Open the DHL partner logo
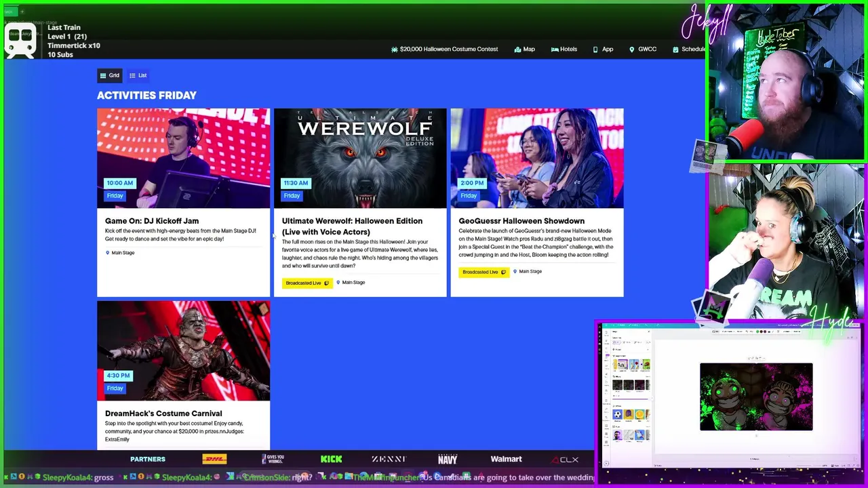This screenshot has height=488, width=868. click(214, 460)
